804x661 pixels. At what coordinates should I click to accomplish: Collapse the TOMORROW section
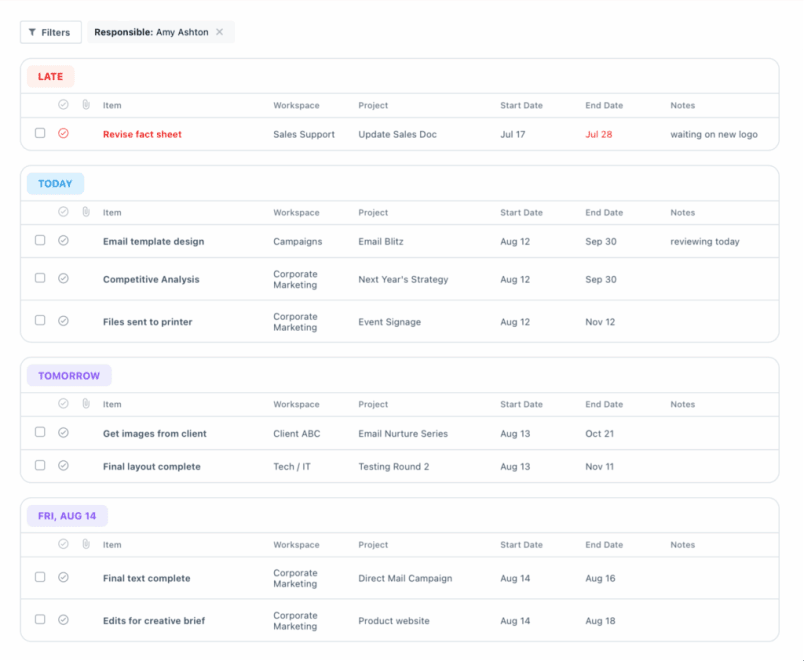click(x=68, y=375)
